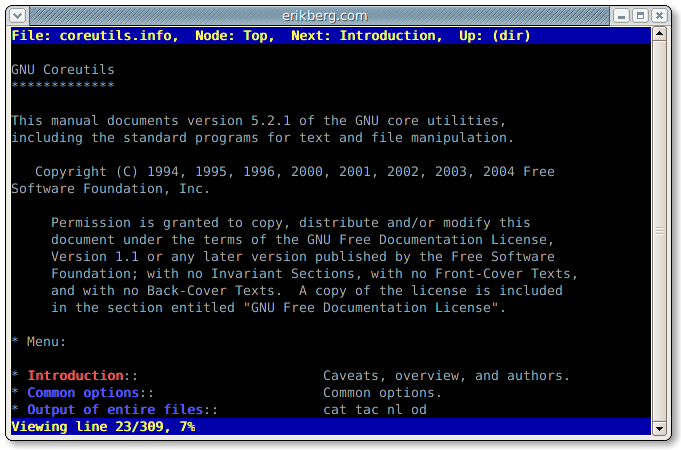Follow the Common options menu link

pos(83,393)
